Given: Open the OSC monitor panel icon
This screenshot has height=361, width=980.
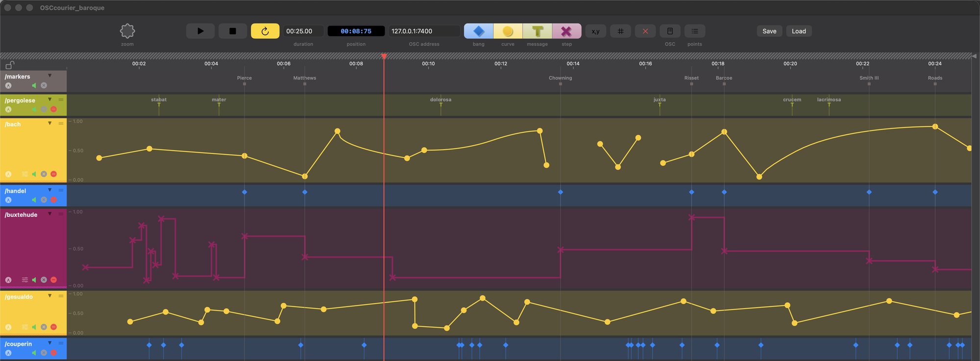Looking at the screenshot, I should tap(670, 31).
